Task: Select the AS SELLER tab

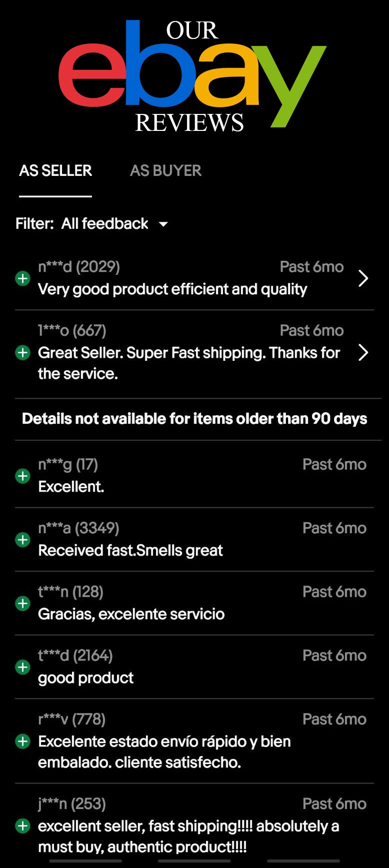Action: 55,171
